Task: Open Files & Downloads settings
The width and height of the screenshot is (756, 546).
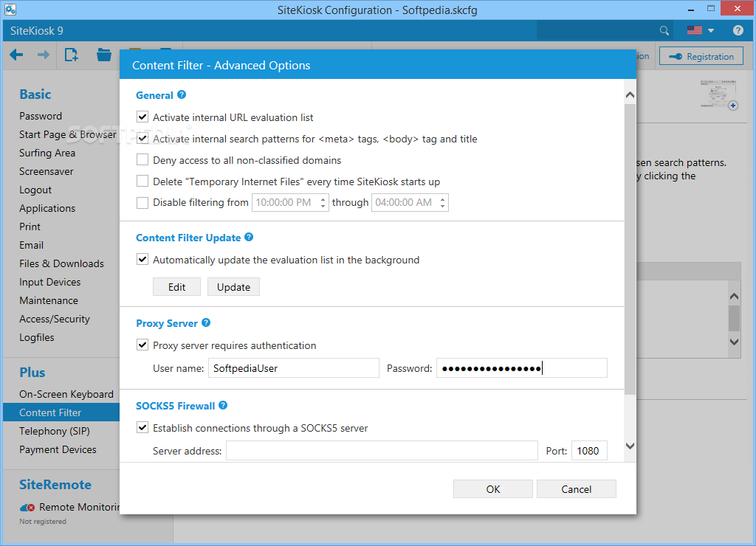Action: (61, 263)
